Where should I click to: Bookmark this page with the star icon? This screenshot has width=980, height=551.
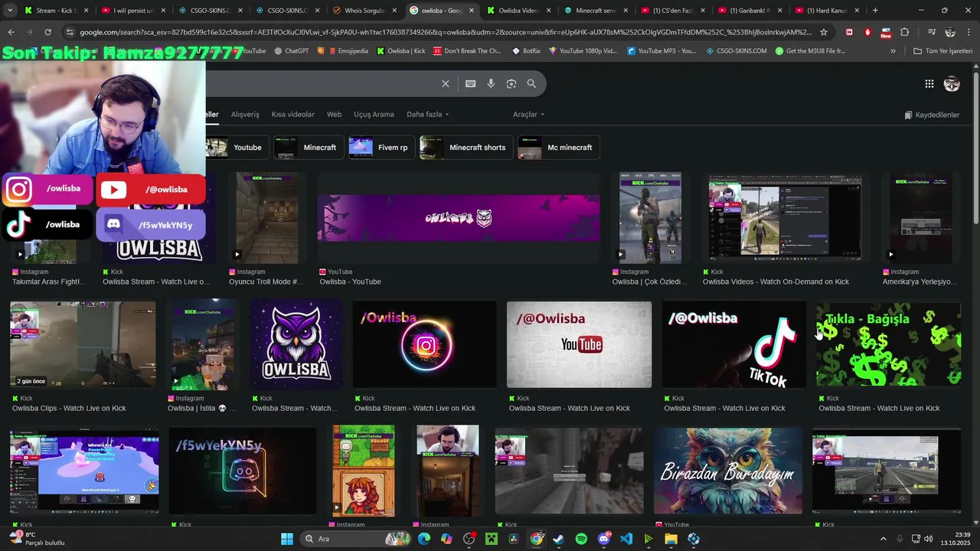pyautogui.click(x=824, y=32)
